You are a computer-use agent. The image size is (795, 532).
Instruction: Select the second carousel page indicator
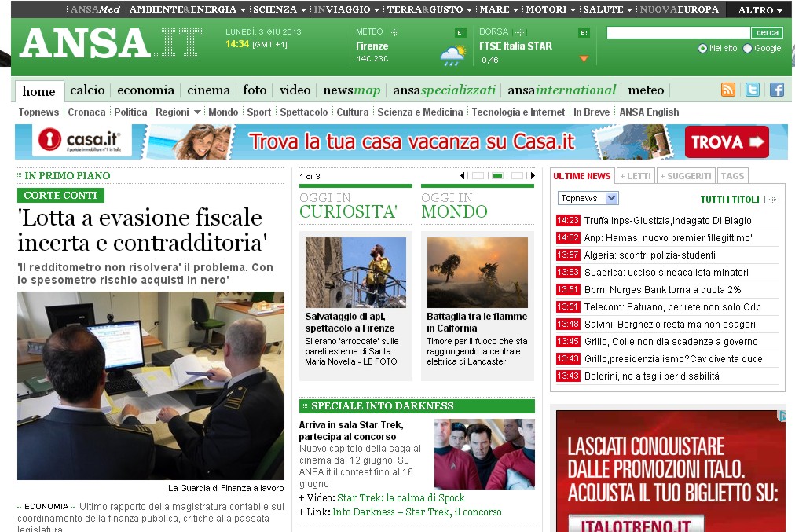point(497,176)
